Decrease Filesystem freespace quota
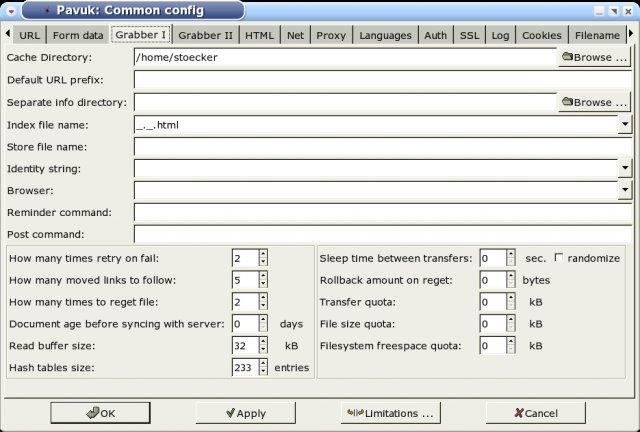This screenshot has height=432, width=640. (x=511, y=350)
